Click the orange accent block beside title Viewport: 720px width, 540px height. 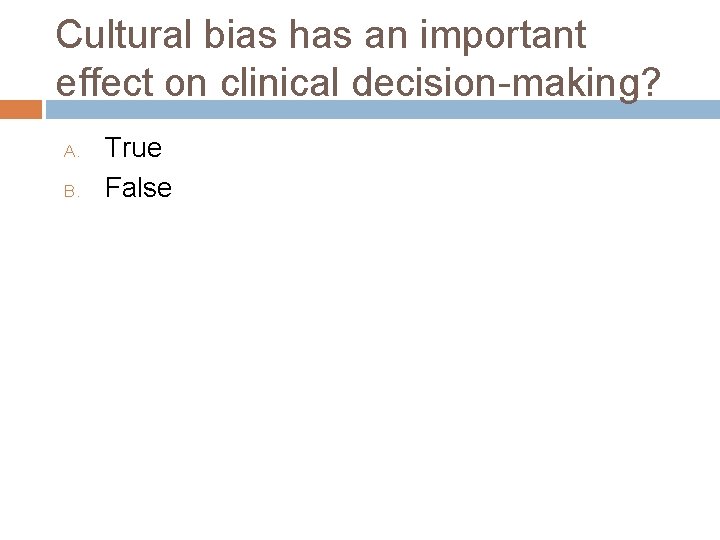[x=21, y=109]
